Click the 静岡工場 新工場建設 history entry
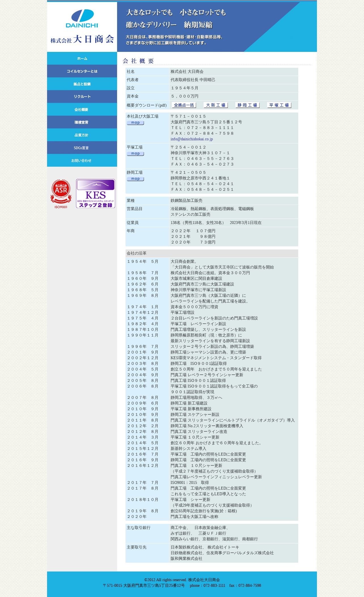The height and width of the screenshot is (597, 364). (189, 403)
